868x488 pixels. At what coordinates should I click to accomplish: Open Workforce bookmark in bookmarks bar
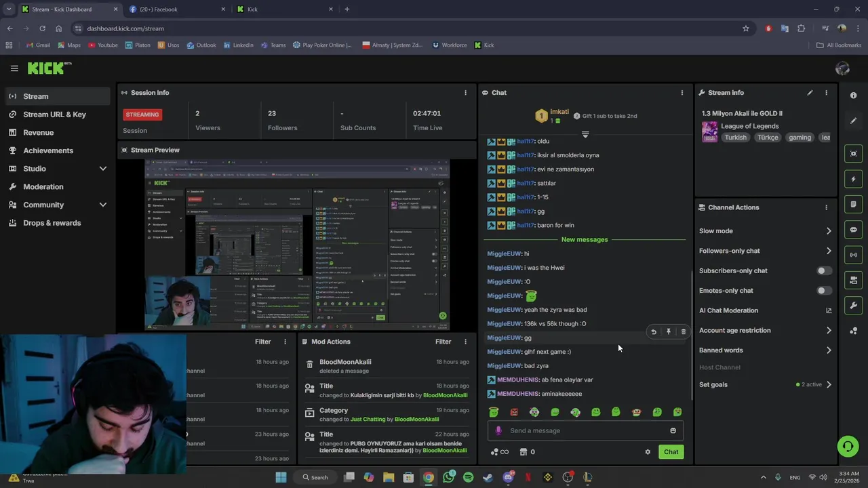pyautogui.click(x=449, y=45)
